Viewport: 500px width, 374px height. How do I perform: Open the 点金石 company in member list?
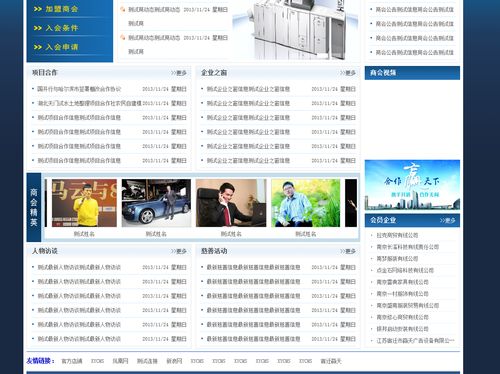point(405,270)
